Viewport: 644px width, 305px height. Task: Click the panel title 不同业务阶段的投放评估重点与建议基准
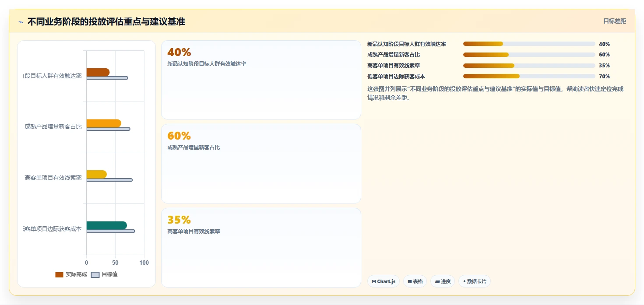tap(106, 21)
